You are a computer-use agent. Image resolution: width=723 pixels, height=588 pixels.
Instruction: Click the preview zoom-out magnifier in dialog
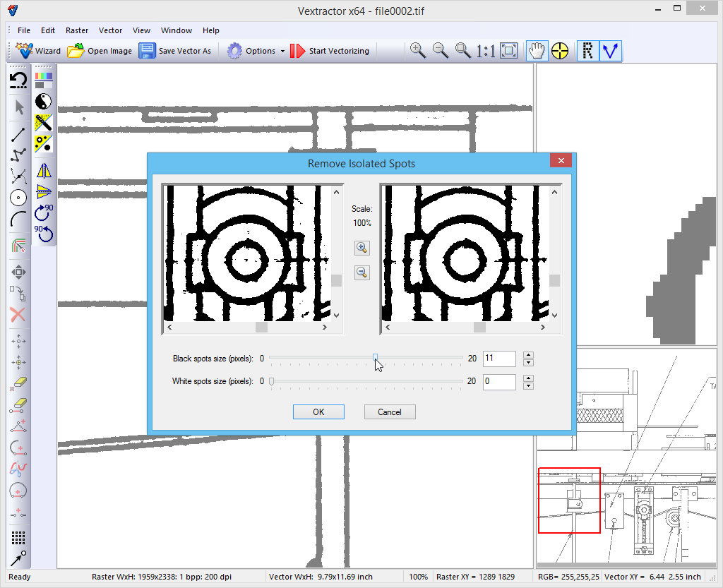coord(361,272)
